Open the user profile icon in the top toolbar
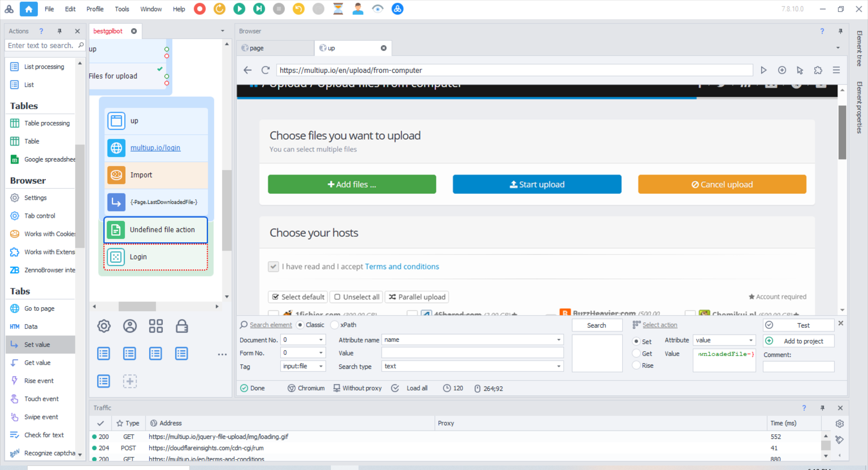Image resolution: width=868 pixels, height=470 pixels. click(x=358, y=9)
